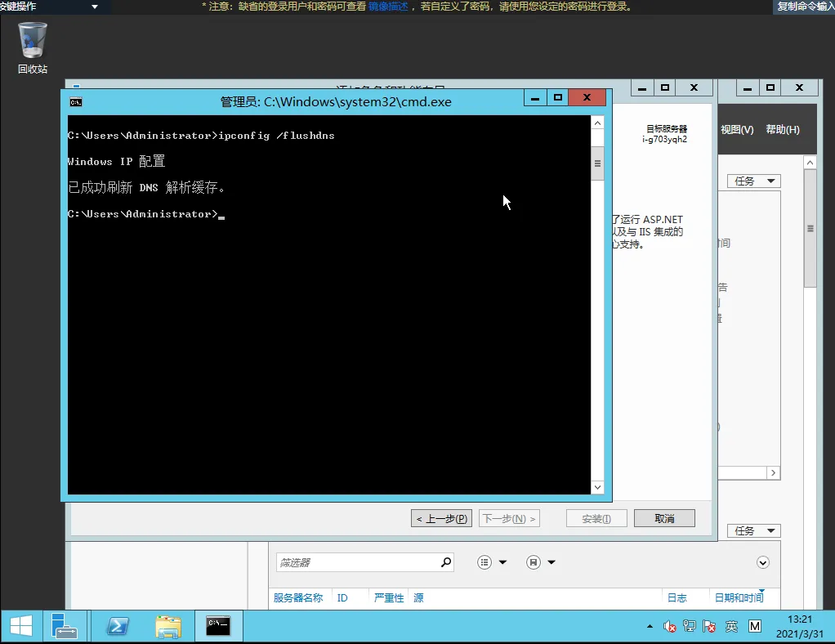Image resolution: width=835 pixels, height=644 pixels.
Task: Click inside the 筛选器 filter input field
Action: point(355,562)
